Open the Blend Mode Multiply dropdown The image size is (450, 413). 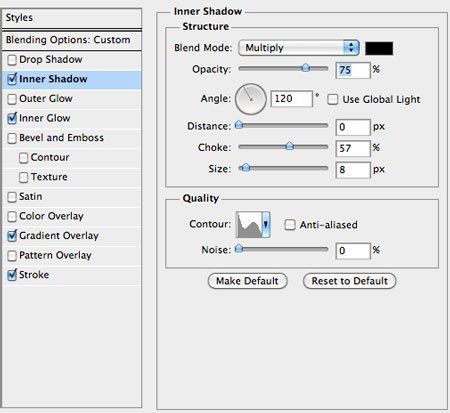[299, 48]
